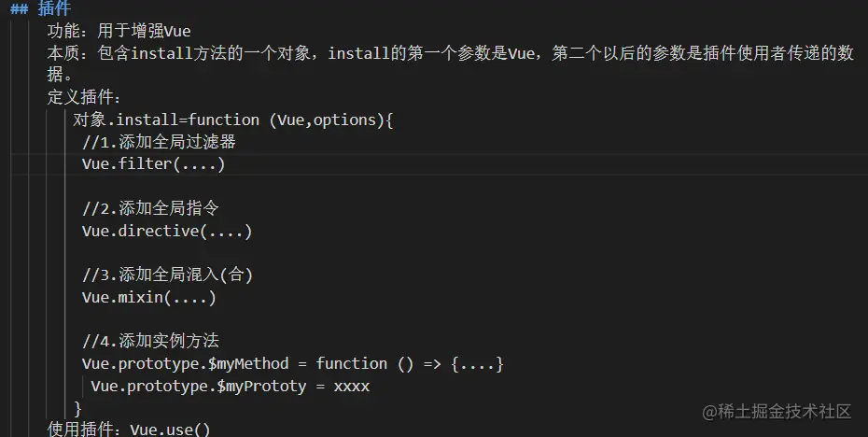Click the '使用插件：Vue.use()' line
The width and height of the screenshot is (868, 437).
(129, 429)
